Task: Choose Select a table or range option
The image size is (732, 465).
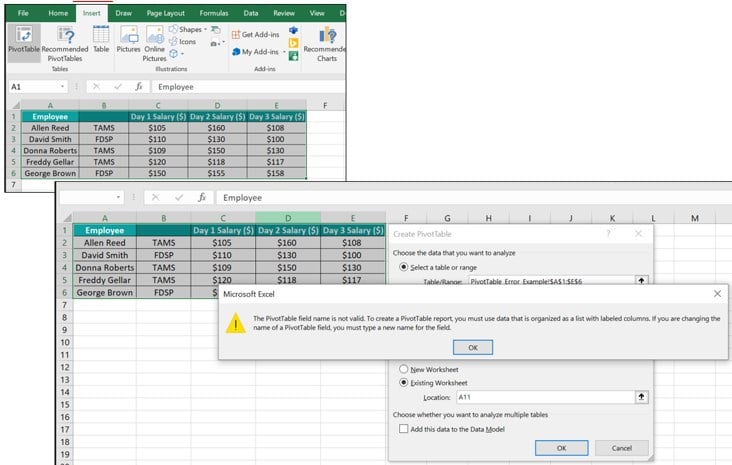Action: pyautogui.click(x=404, y=267)
